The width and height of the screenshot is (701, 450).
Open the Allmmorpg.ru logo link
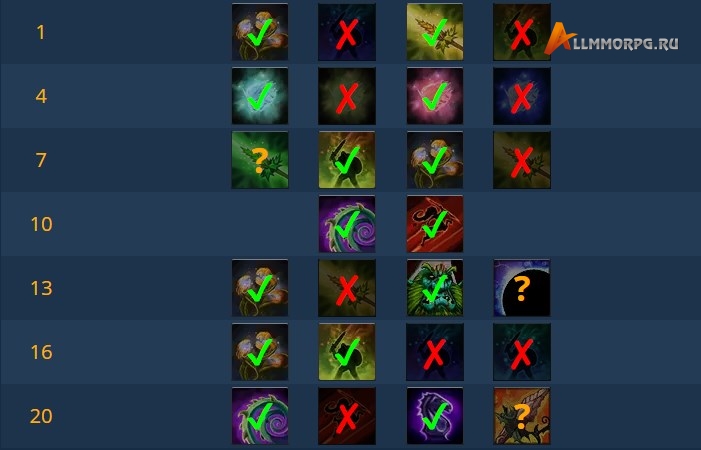611,39
